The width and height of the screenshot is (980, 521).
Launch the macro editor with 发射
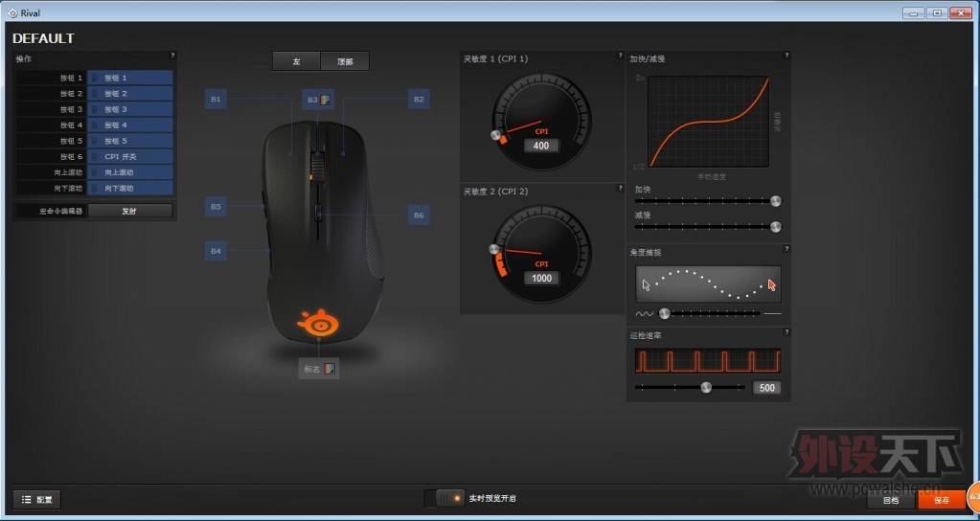[130, 211]
